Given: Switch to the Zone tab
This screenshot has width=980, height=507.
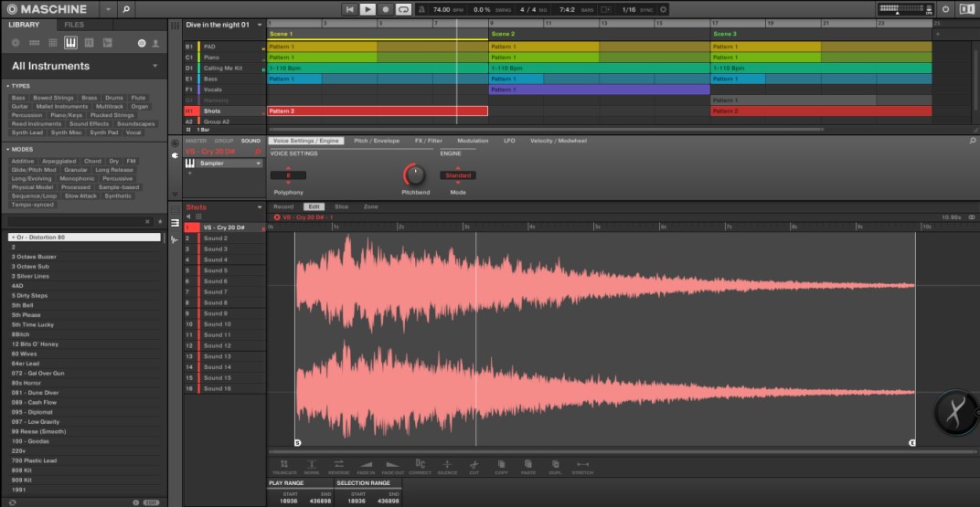Looking at the screenshot, I should 370,206.
